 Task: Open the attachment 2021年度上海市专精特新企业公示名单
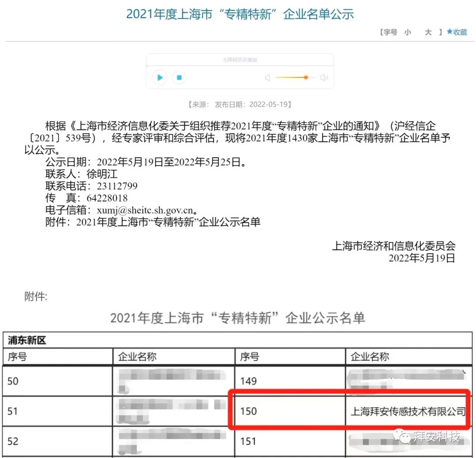(168, 222)
